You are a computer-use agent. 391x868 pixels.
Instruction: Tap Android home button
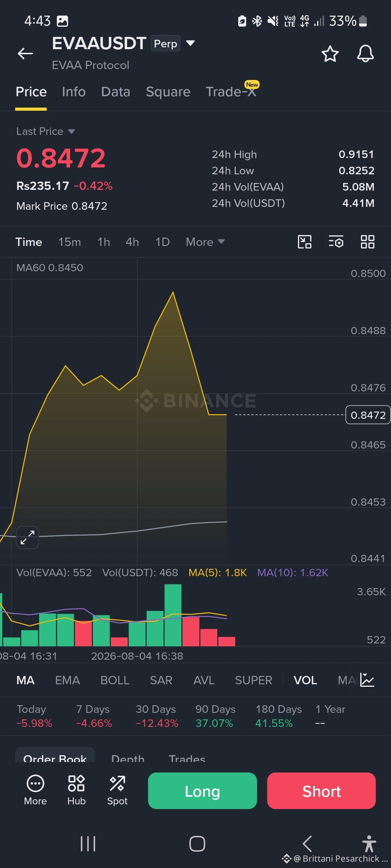pyautogui.click(x=197, y=844)
